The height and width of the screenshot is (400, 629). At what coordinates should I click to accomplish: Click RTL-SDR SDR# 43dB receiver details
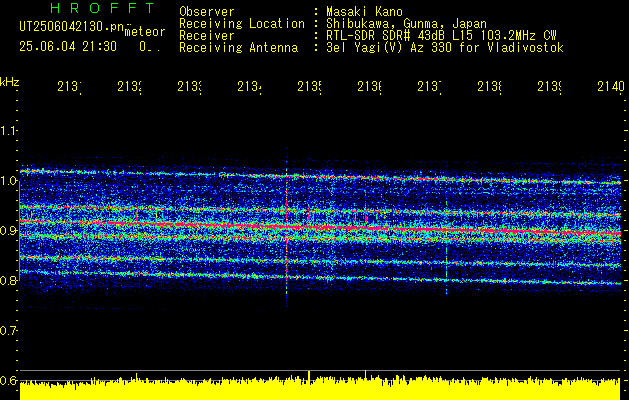point(441,36)
